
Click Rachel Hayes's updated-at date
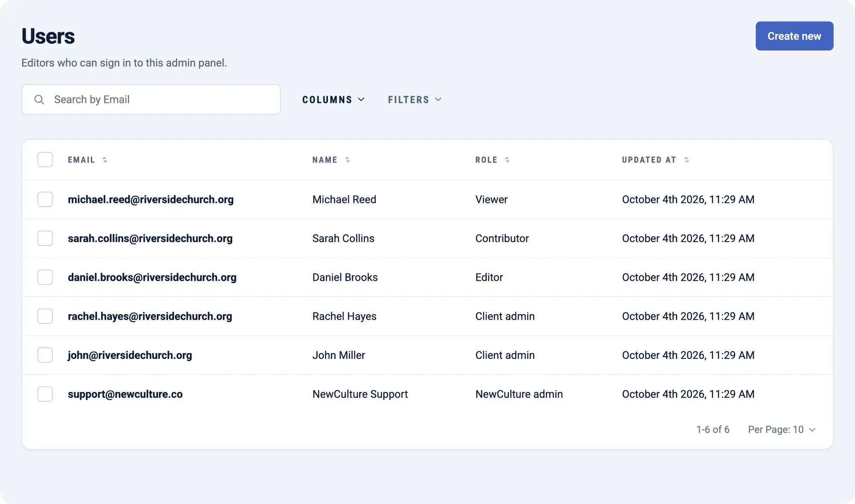coord(688,316)
